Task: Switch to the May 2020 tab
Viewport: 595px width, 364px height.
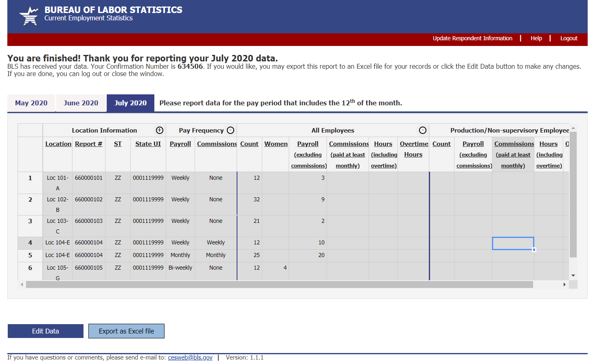Action: click(31, 103)
